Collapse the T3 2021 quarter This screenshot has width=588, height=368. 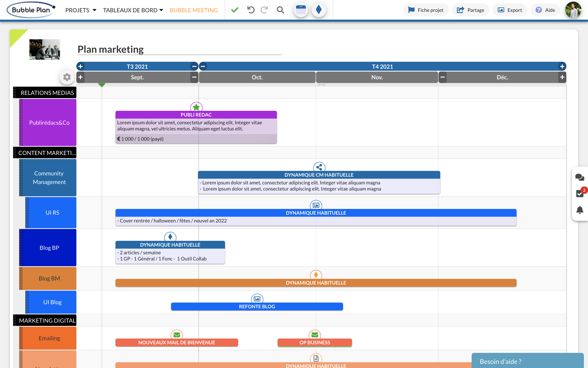coord(194,66)
